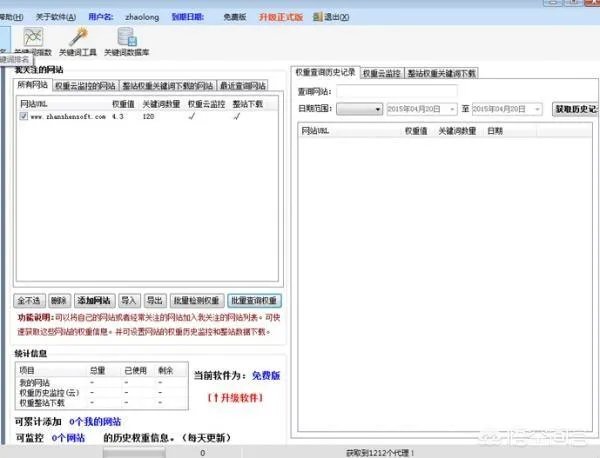The height and width of the screenshot is (458, 600).
Task: Click the progress bar in status bar
Action: coord(134,453)
